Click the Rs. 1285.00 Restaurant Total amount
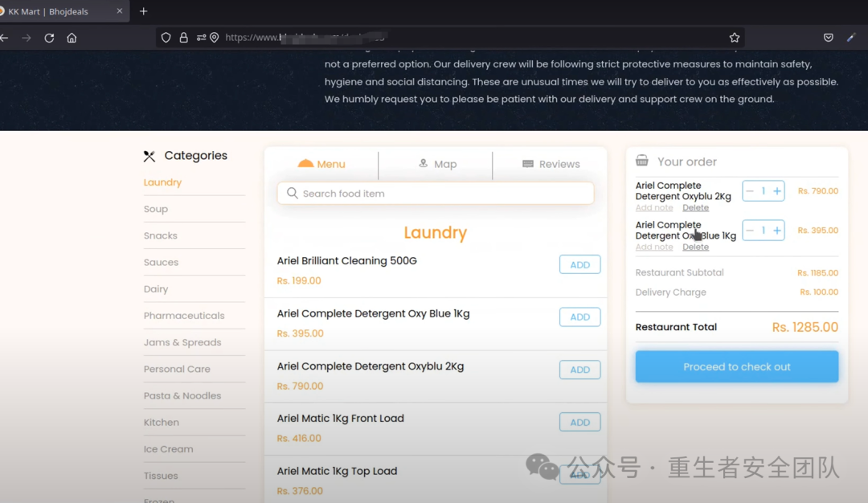Viewport: 868px width, 503px height. [x=805, y=327]
